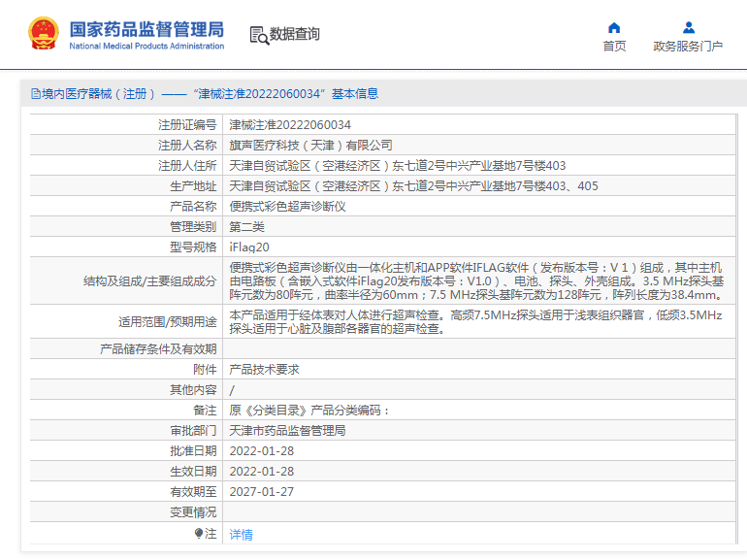Click the document icon beside 境内医疗器械 heading
The height and width of the screenshot is (560, 747).
[x=35, y=94]
